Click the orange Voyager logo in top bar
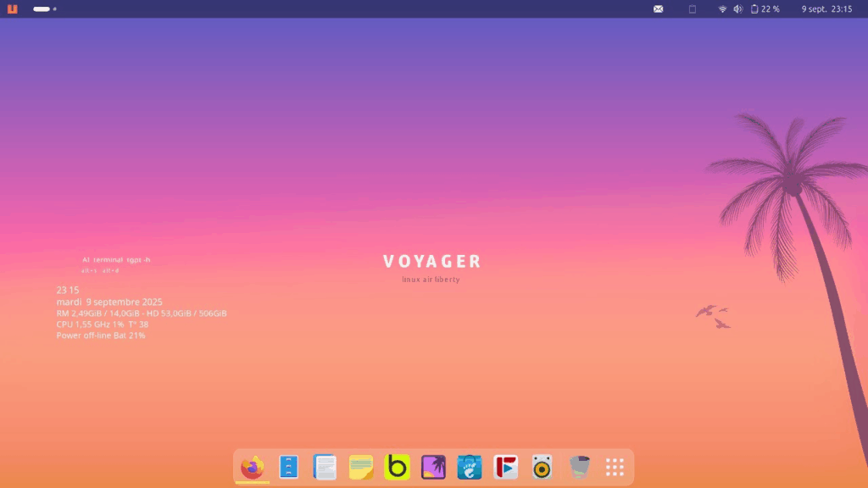The width and height of the screenshot is (868, 488). 12,8
